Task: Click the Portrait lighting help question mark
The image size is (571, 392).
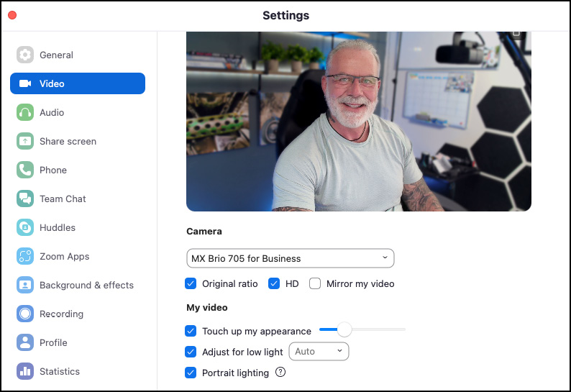Action: pos(280,372)
